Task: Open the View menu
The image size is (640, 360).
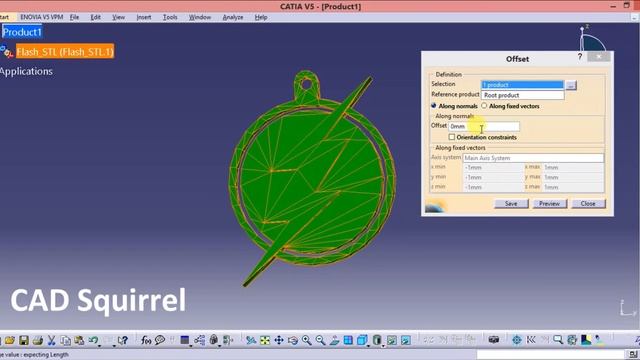Action: tap(118, 17)
